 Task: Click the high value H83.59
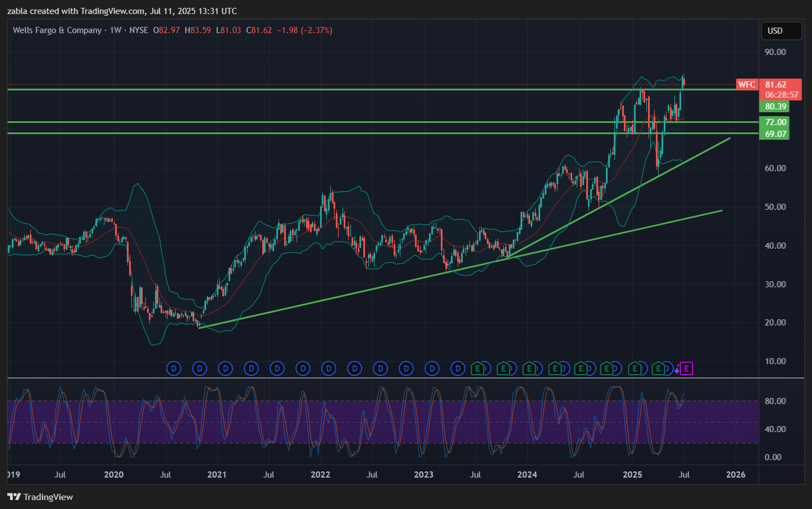198,30
